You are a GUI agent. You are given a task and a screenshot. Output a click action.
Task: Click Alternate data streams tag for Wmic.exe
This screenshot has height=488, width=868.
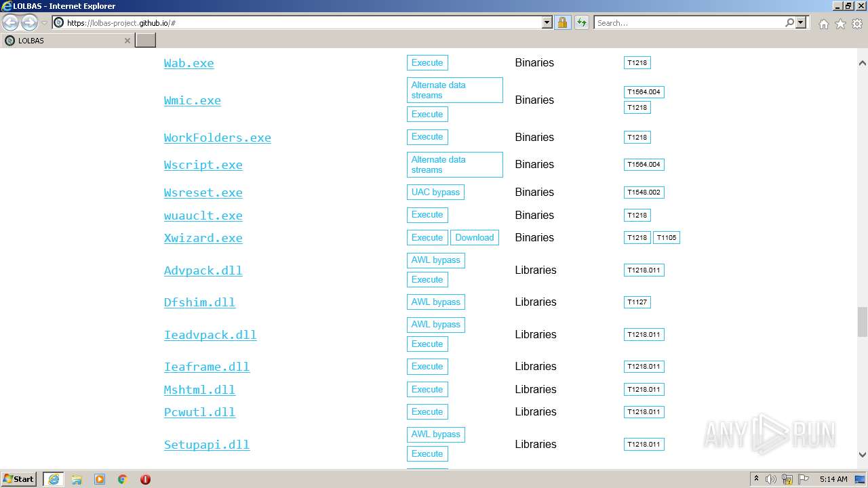coord(455,90)
